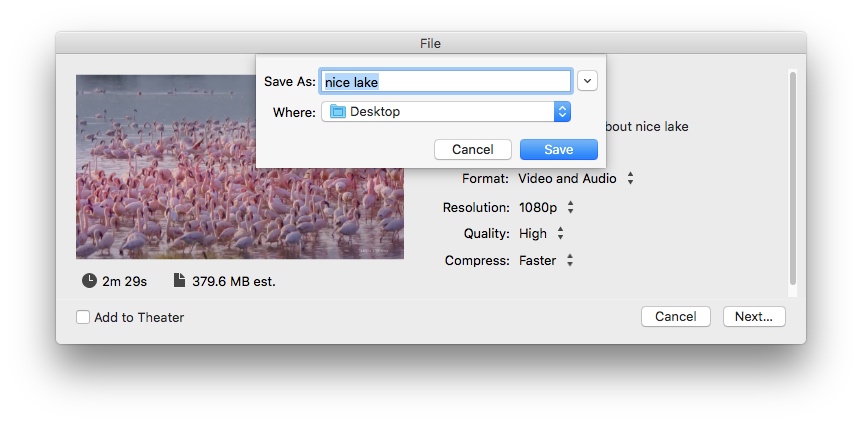The height and width of the screenshot is (424, 862).
Task: Click the clock duration icon
Action: pyautogui.click(x=90, y=281)
